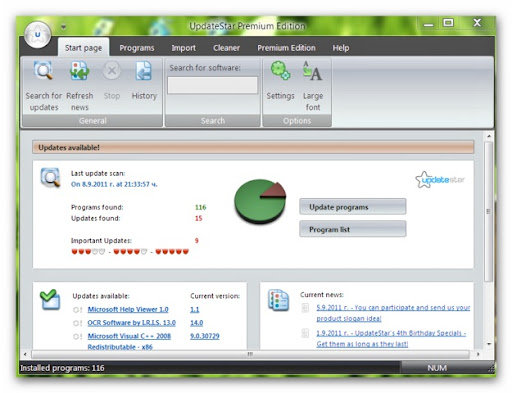
Task: Open the Help tab
Action: coord(341,48)
